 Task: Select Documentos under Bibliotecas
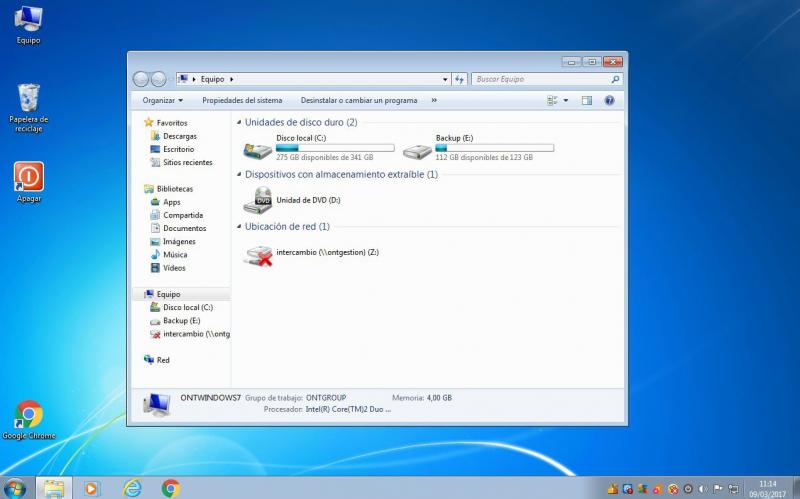184,228
